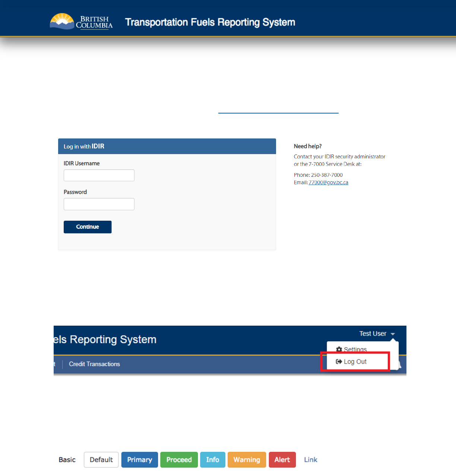The width and height of the screenshot is (456, 476).
Task: Click the British Columbia logo
Action: (x=81, y=21)
